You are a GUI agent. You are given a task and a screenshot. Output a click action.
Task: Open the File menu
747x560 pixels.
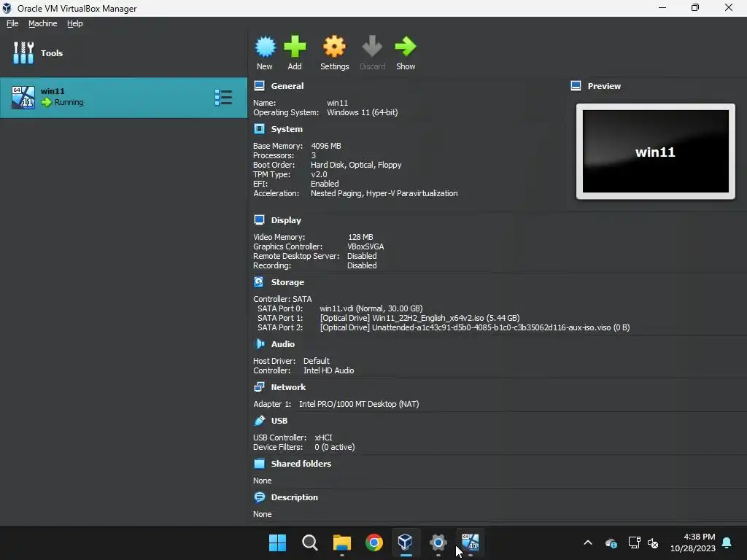tap(12, 23)
